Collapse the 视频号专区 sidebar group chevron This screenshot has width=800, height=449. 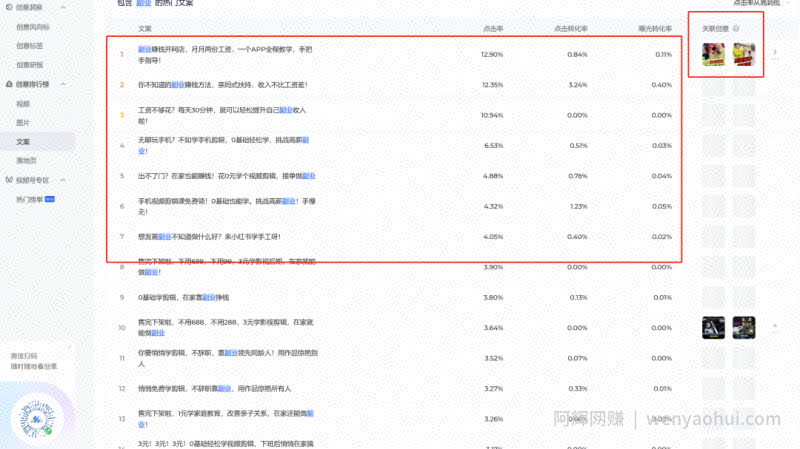pyautogui.click(x=63, y=180)
